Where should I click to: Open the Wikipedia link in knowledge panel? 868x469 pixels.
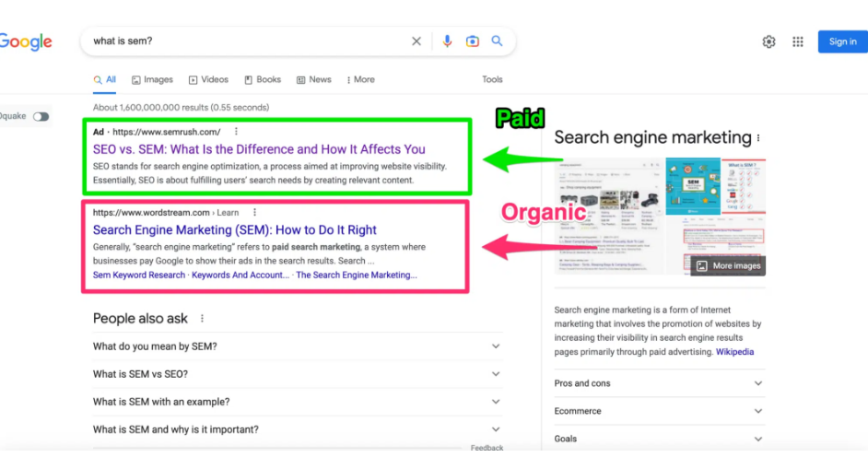click(x=734, y=352)
